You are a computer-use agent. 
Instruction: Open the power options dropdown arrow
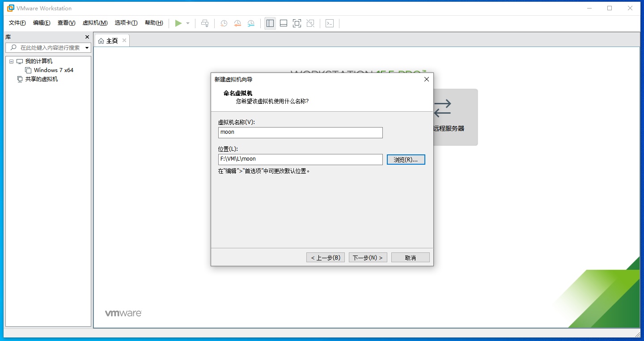point(188,23)
